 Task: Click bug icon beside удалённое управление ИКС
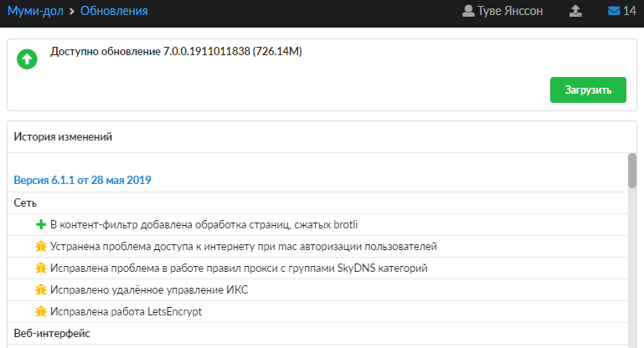tap(40, 289)
